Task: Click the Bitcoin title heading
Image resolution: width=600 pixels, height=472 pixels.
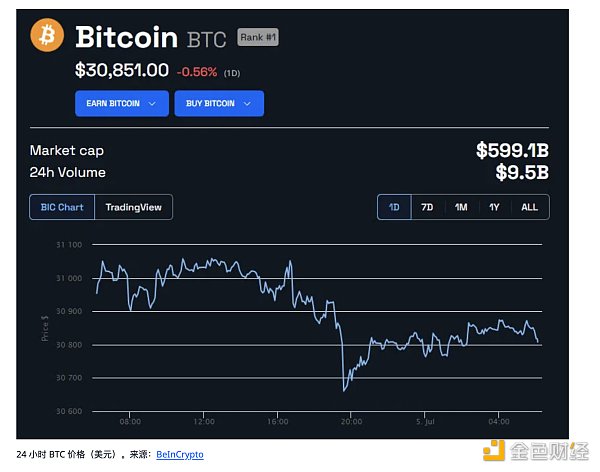Action: tap(127, 38)
